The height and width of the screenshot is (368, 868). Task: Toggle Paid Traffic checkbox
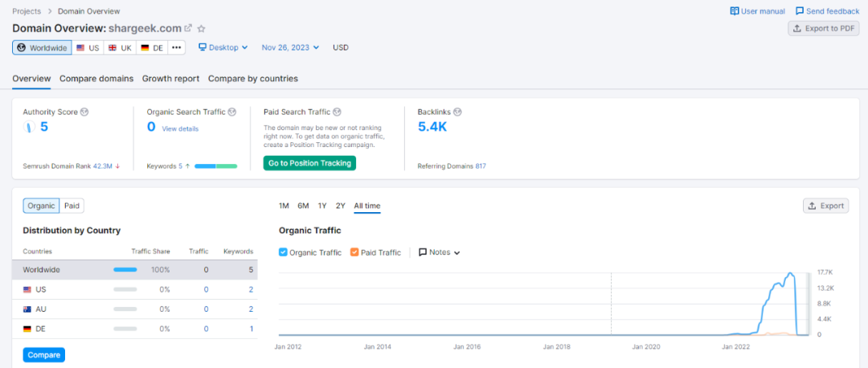point(354,252)
